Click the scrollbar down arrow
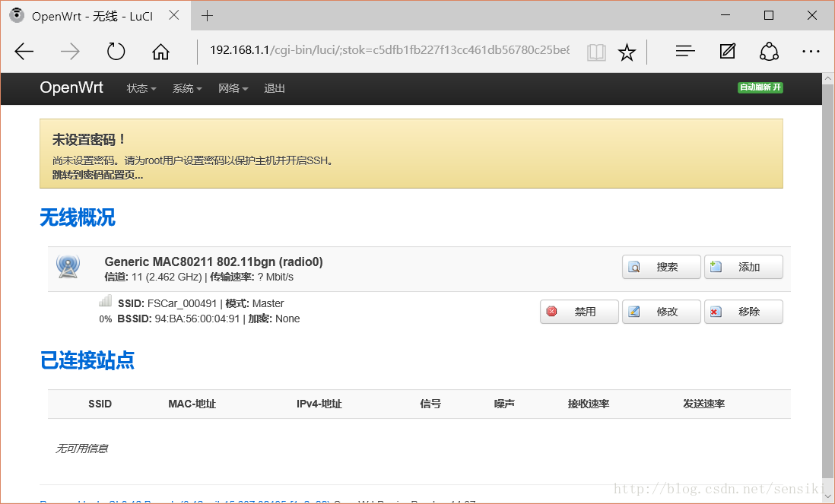 828,497
